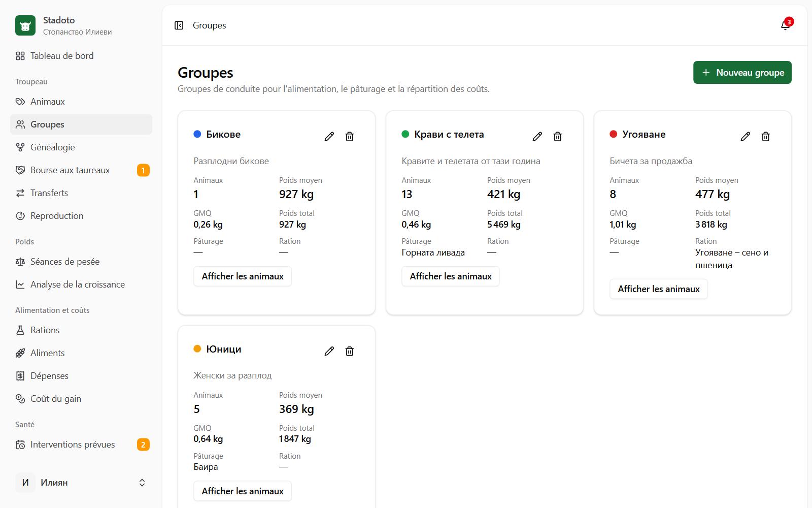Edit the Угояване group
Image resolution: width=812 pixels, height=508 pixels.
pos(746,137)
